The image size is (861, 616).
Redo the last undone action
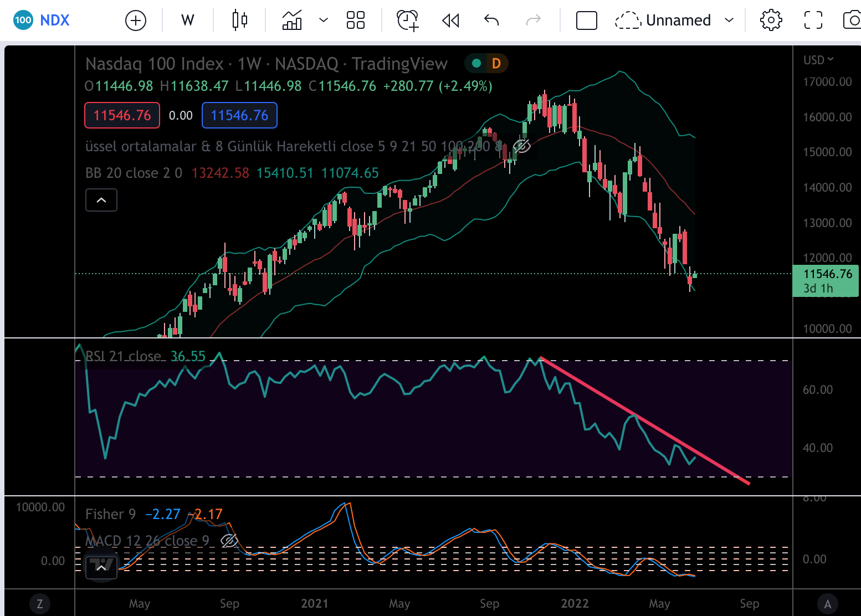pos(533,20)
